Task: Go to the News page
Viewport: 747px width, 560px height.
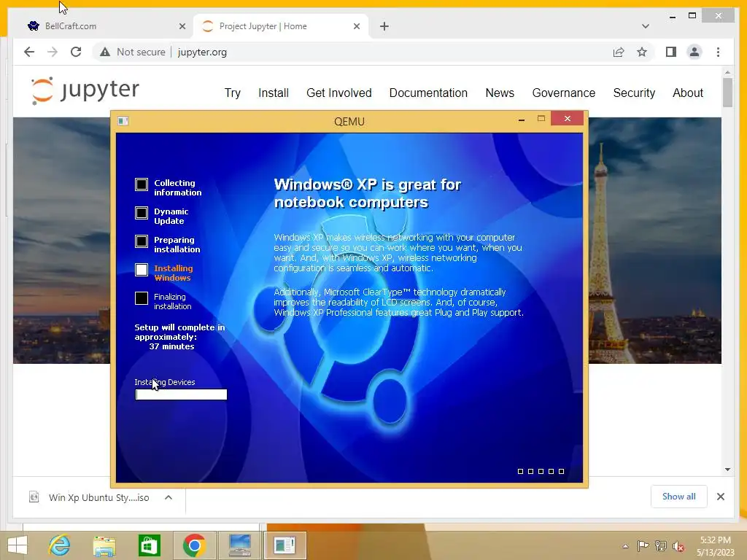Action: click(x=500, y=93)
